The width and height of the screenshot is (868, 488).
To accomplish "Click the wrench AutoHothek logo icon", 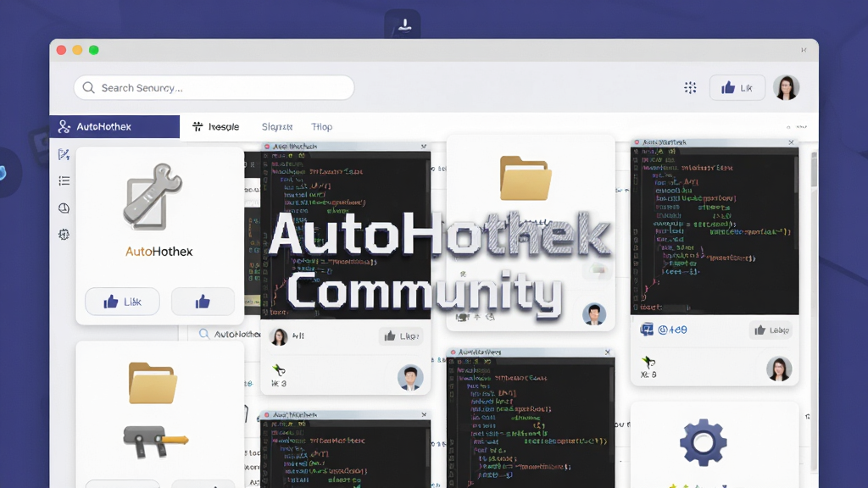I will click(153, 197).
